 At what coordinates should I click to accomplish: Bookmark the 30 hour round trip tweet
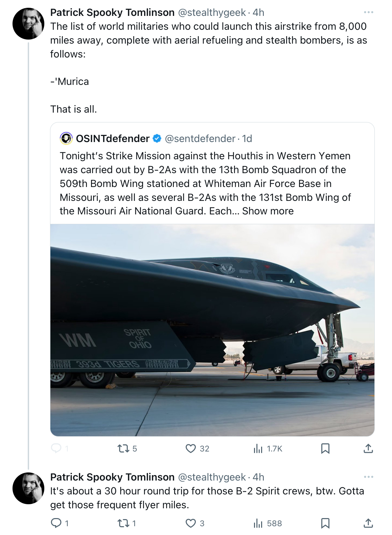click(x=325, y=523)
